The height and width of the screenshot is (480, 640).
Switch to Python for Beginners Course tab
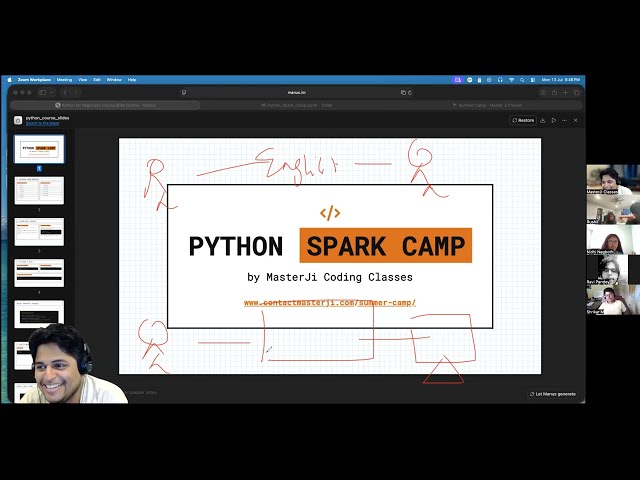pos(105,105)
